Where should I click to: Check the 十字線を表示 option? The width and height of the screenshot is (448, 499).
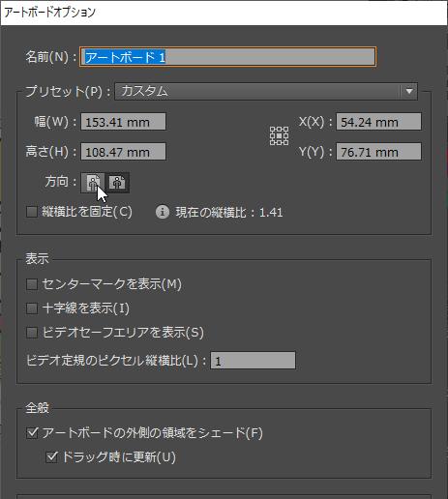(x=32, y=308)
